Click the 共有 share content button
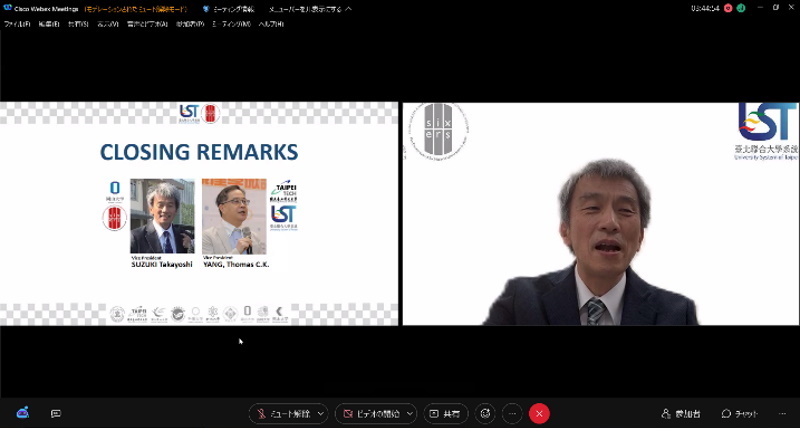 coord(445,414)
